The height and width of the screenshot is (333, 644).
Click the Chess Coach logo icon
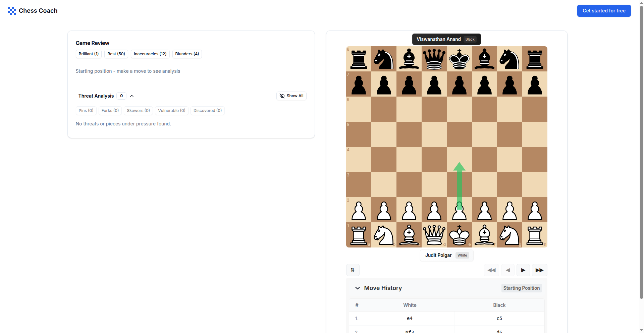(12, 10)
